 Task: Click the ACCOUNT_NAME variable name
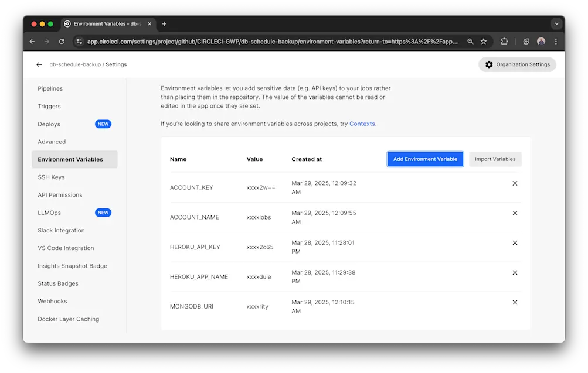[194, 217]
